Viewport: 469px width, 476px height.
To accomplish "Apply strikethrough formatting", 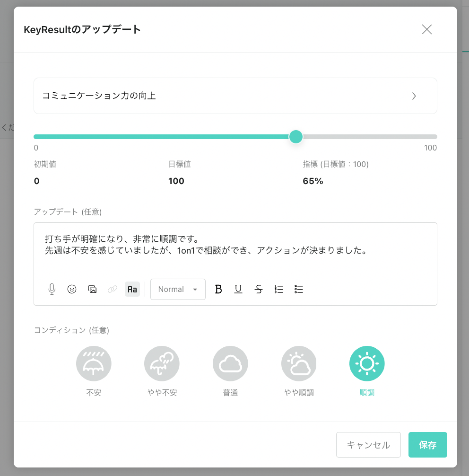I will click(259, 289).
